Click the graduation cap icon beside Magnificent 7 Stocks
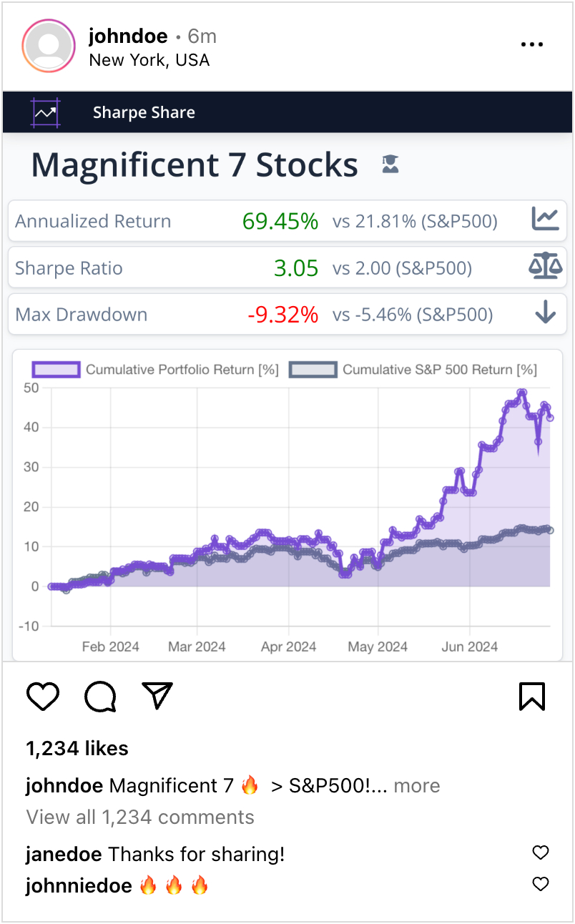The width and height of the screenshot is (575, 924). pos(390,164)
